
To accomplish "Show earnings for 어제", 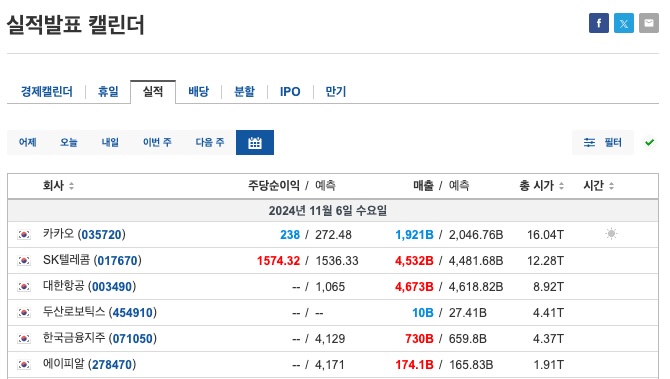I will coord(27,142).
